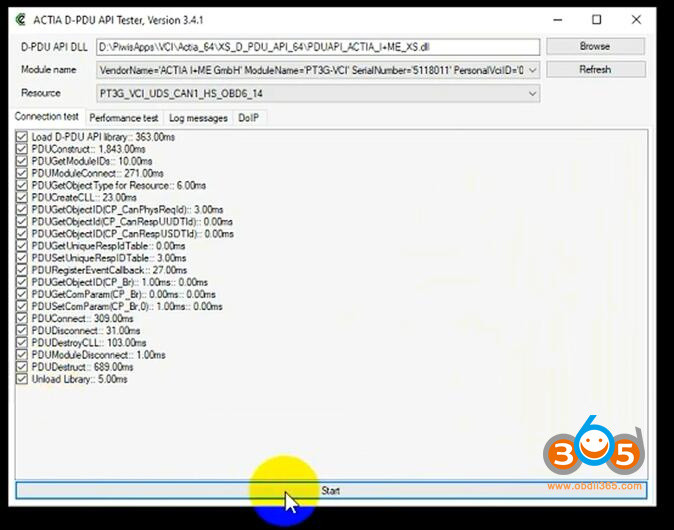Select the Connection test tab
Image resolution: width=674 pixels, height=530 pixels.
[x=47, y=117]
